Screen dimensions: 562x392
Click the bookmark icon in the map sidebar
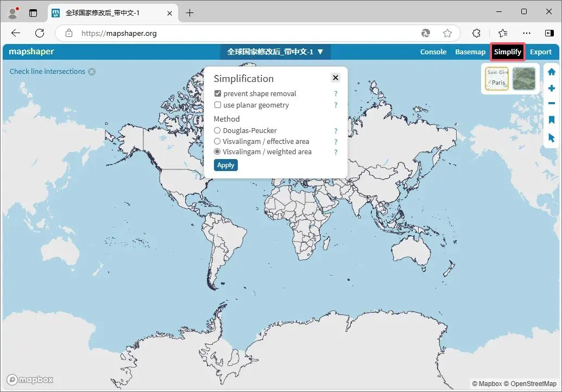click(551, 120)
